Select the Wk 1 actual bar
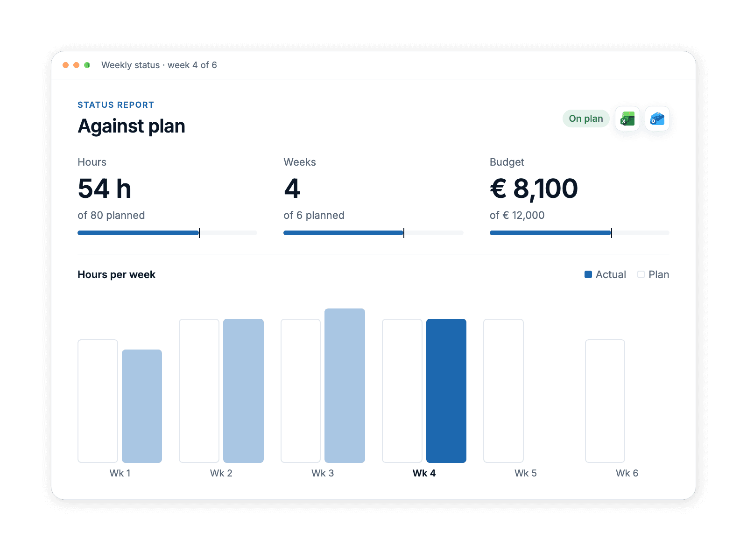 click(142, 406)
